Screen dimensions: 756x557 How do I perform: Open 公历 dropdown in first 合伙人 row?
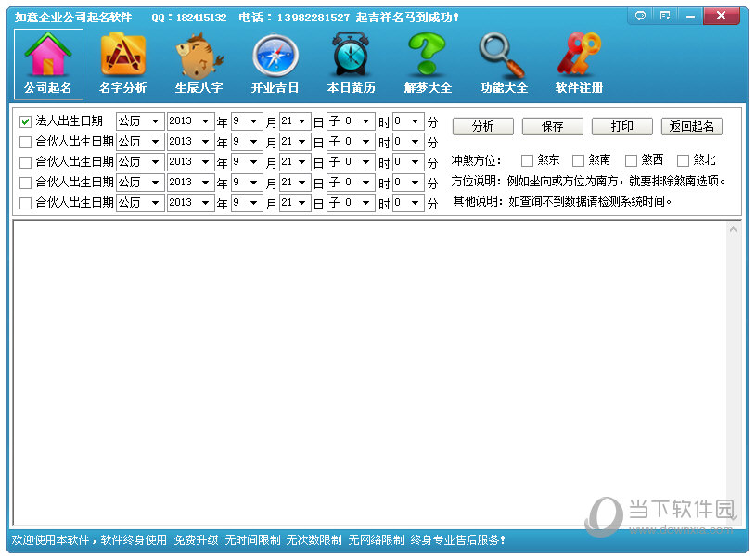(140, 142)
